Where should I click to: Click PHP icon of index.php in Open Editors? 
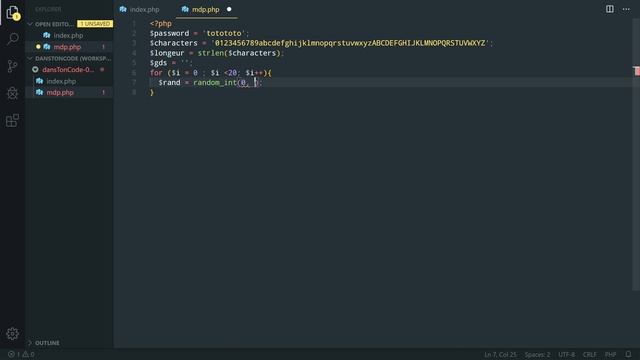(x=47, y=36)
